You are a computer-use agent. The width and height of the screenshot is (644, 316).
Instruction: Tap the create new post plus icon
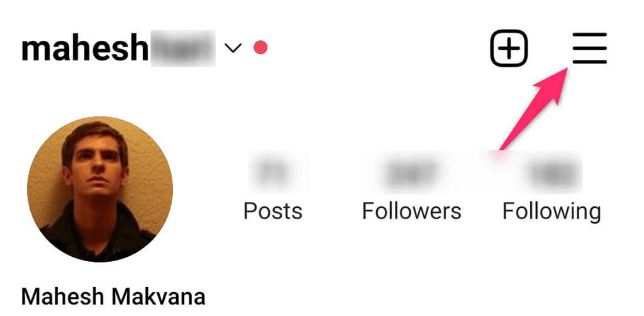tap(509, 48)
